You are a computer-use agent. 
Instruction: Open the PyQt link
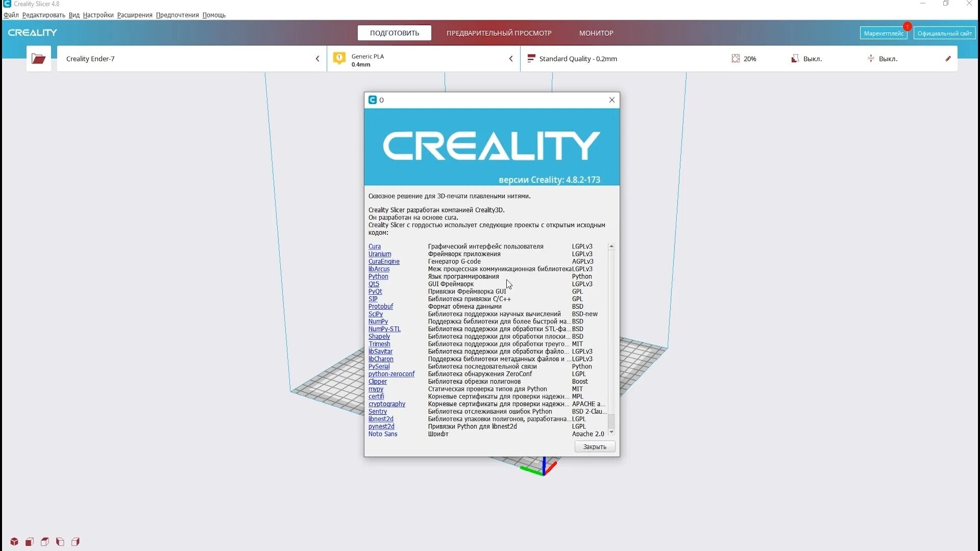pos(375,291)
